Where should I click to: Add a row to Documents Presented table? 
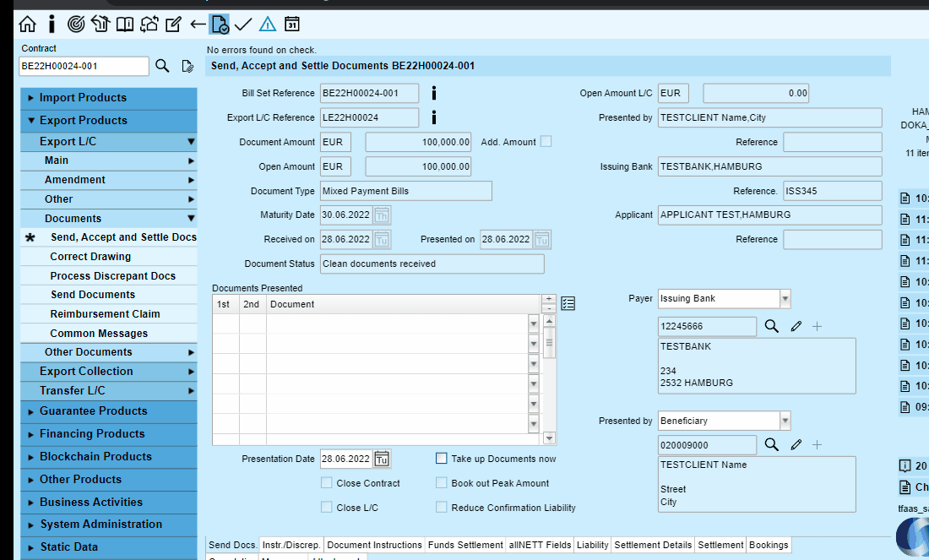click(549, 299)
